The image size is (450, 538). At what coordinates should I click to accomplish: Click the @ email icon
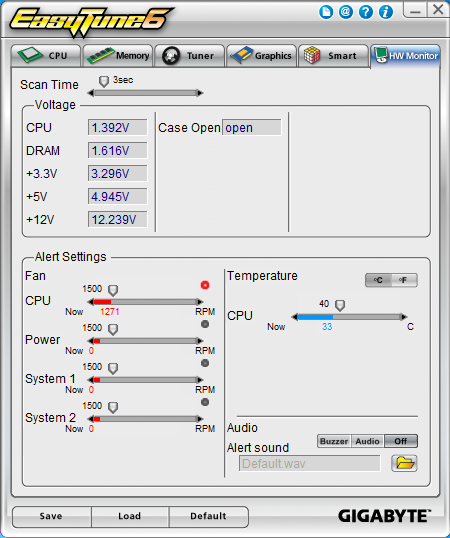[346, 12]
